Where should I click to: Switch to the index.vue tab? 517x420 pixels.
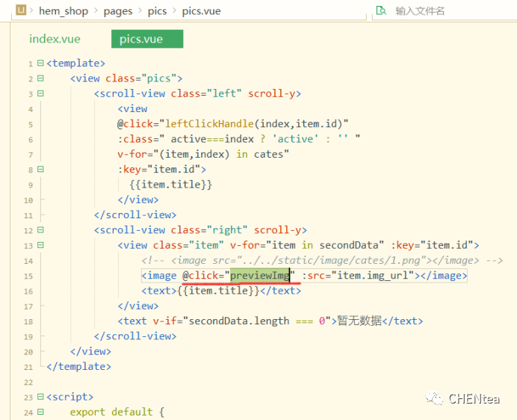[x=55, y=39]
